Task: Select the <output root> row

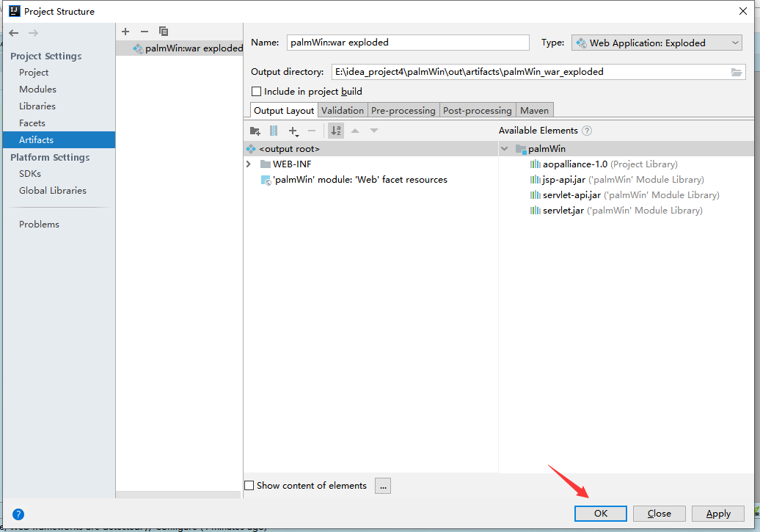Action: coord(370,149)
